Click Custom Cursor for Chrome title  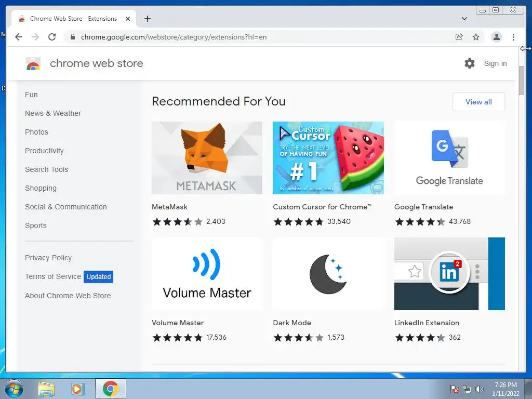(x=322, y=207)
